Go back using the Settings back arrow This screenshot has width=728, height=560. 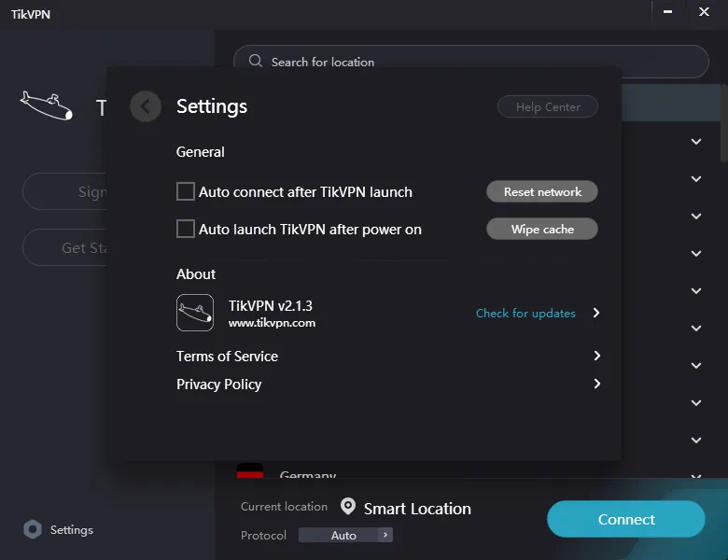click(146, 106)
